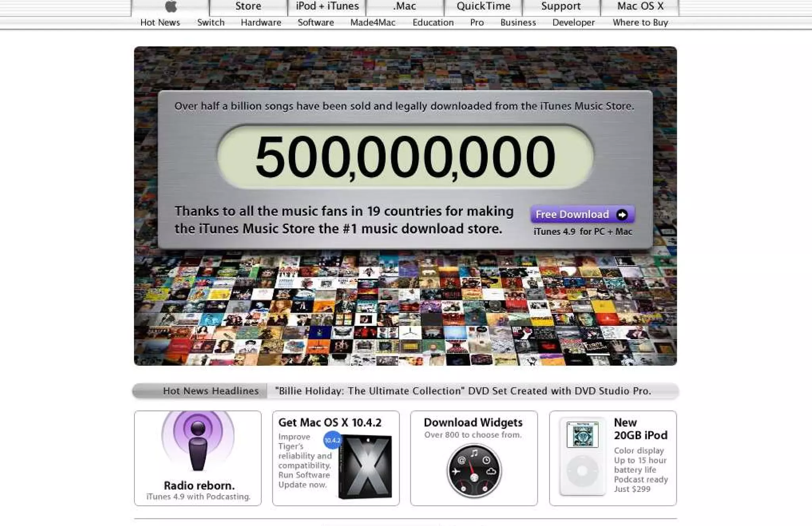Visit the Education section

click(433, 23)
